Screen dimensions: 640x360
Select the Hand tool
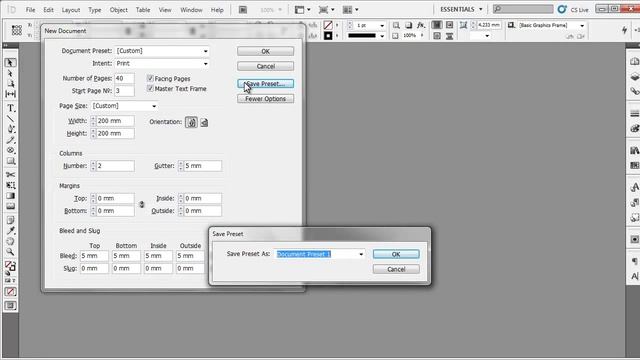(x=11, y=241)
